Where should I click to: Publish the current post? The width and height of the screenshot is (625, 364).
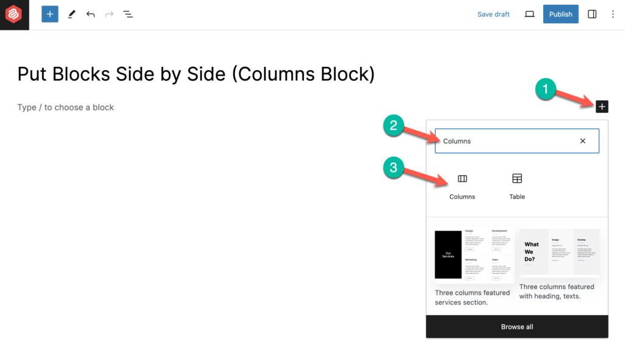point(560,13)
